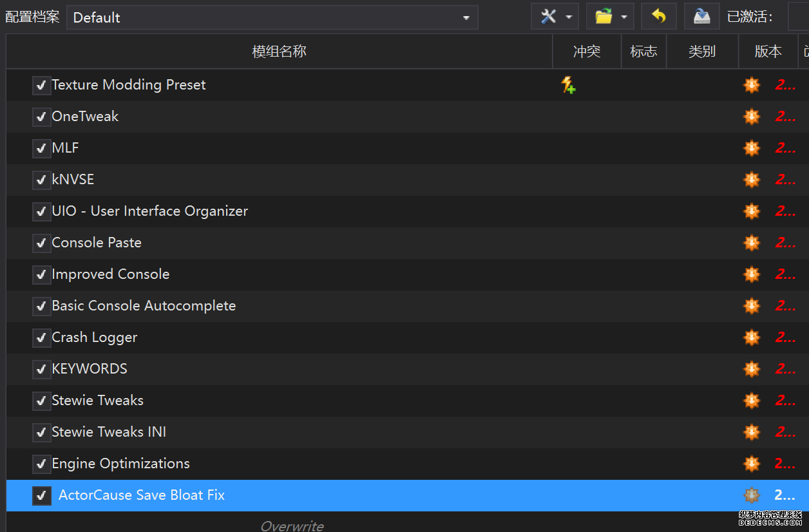Click the open folder icon in toolbar

[604, 17]
